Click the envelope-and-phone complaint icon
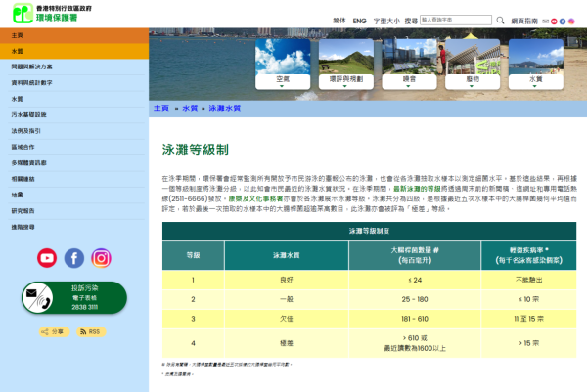The width and height of the screenshot is (587, 392). [37, 298]
